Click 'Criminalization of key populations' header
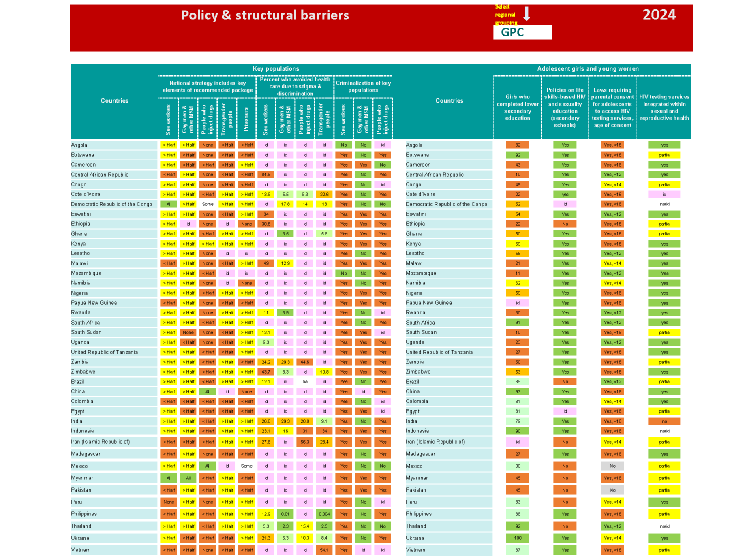This screenshot has height=560, width=747. [363, 86]
